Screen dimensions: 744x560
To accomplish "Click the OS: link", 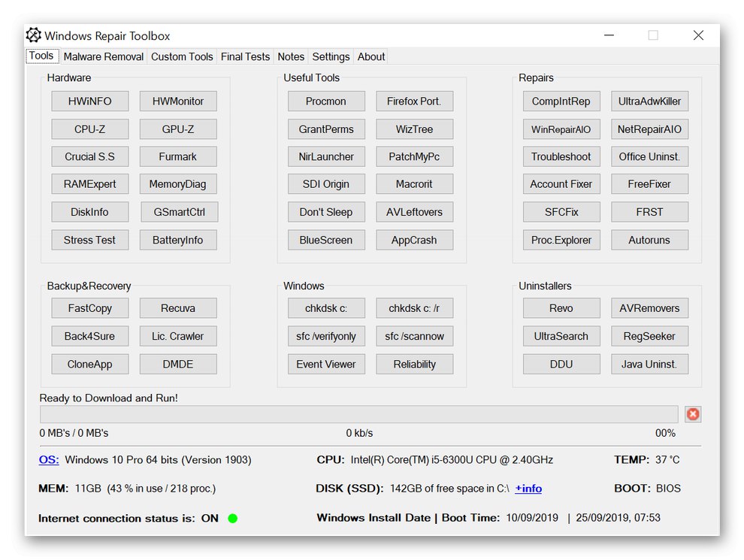I will click(x=49, y=460).
